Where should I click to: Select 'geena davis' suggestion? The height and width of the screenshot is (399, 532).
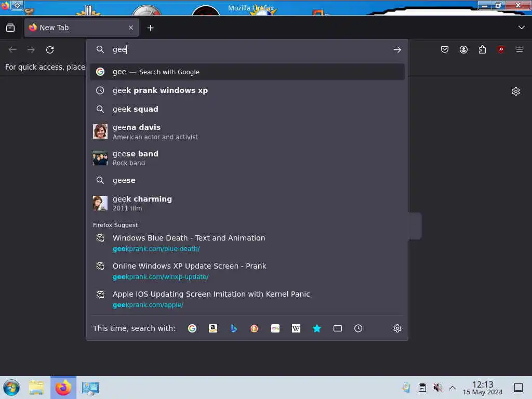tap(247, 131)
